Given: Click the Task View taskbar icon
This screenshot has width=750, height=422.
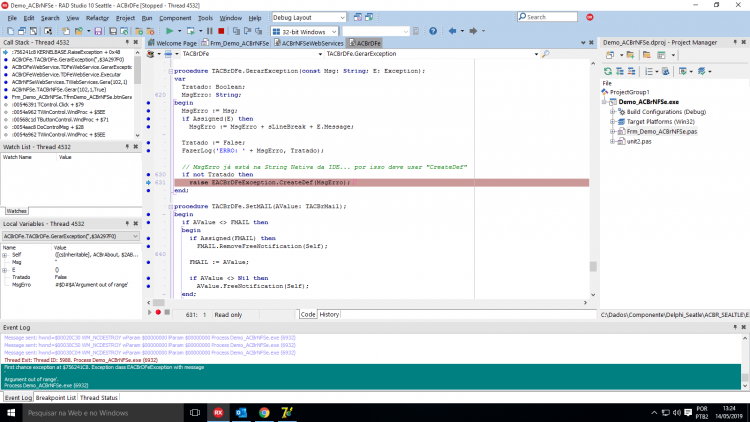Looking at the screenshot, I should [x=195, y=412].
